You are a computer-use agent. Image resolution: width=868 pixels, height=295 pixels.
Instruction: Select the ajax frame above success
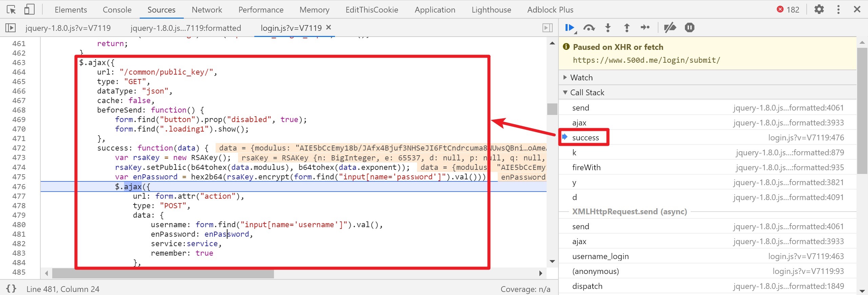tap(707, 123)
